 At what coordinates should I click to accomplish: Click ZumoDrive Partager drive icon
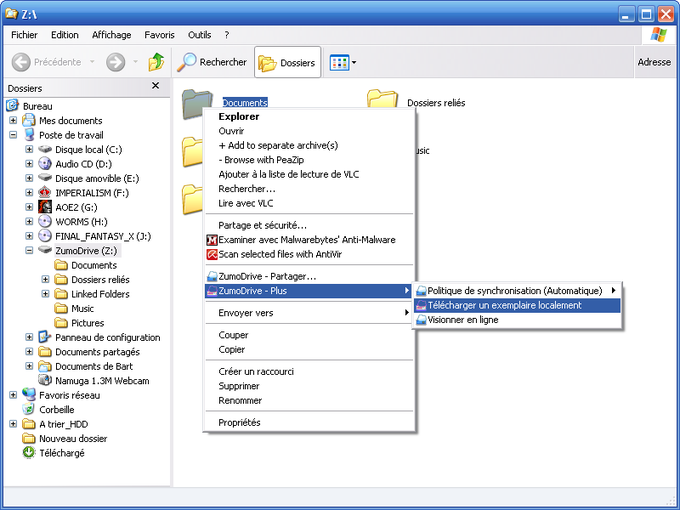212,276
